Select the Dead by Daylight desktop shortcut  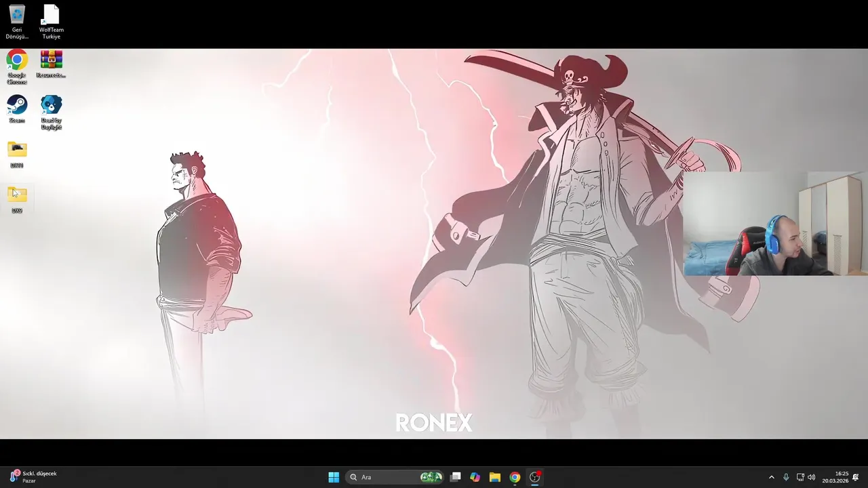51,113
